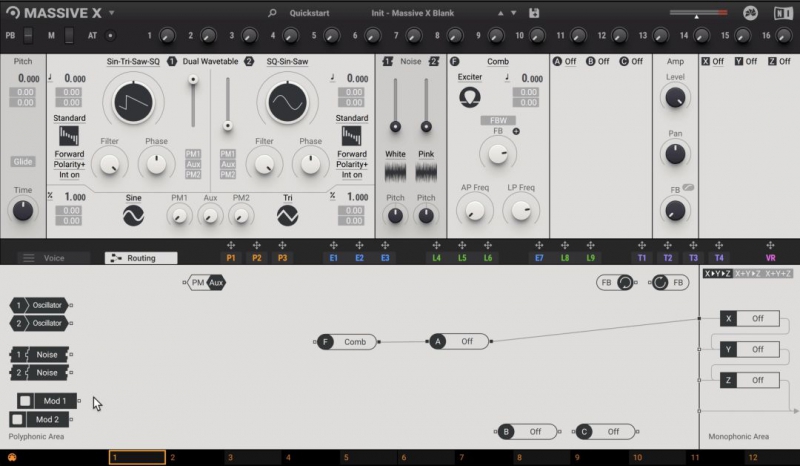
Task: Click the drag handle above VR
Action: [770, 246]
